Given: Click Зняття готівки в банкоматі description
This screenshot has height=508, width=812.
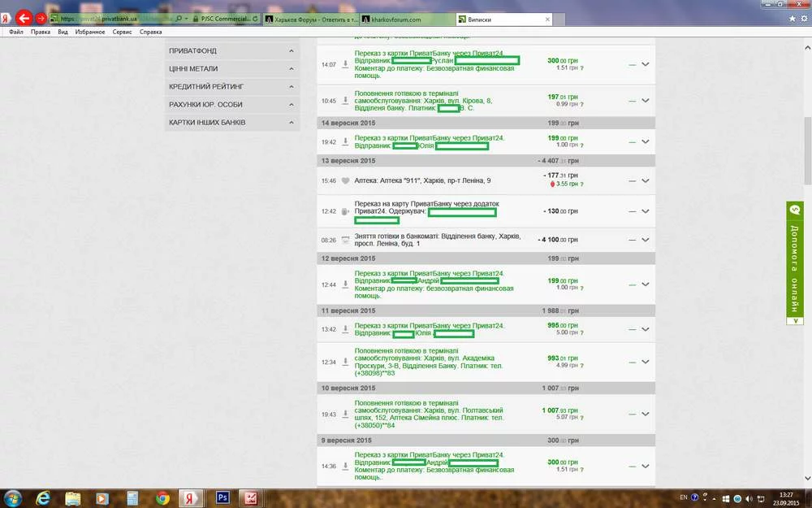Looking at the screenshot, I should coord(438,240).
